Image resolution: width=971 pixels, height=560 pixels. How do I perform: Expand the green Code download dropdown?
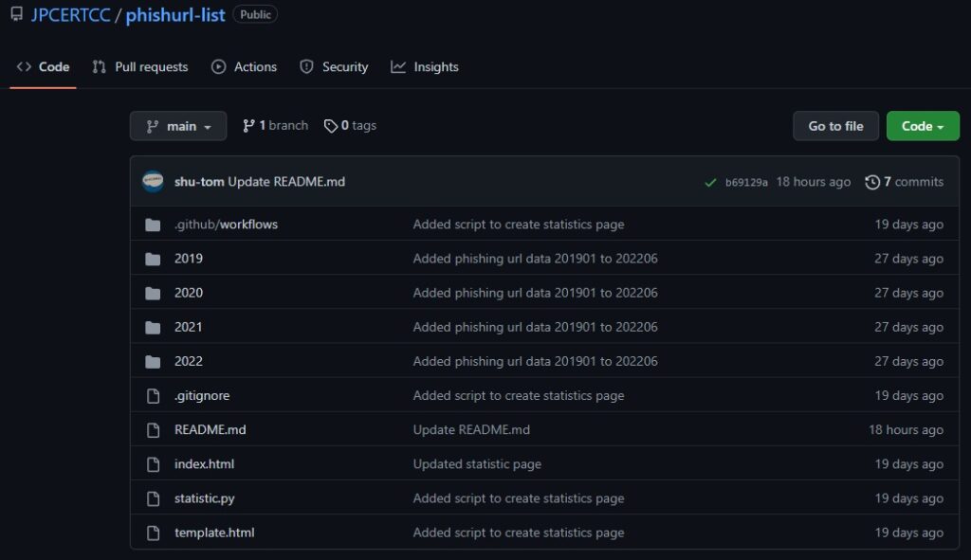pos(922,125)
